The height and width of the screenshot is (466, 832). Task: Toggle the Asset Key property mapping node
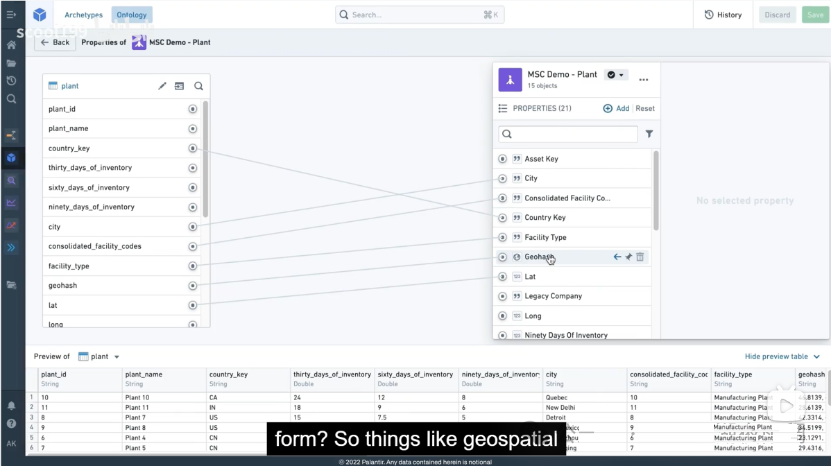tap(503, 159)
